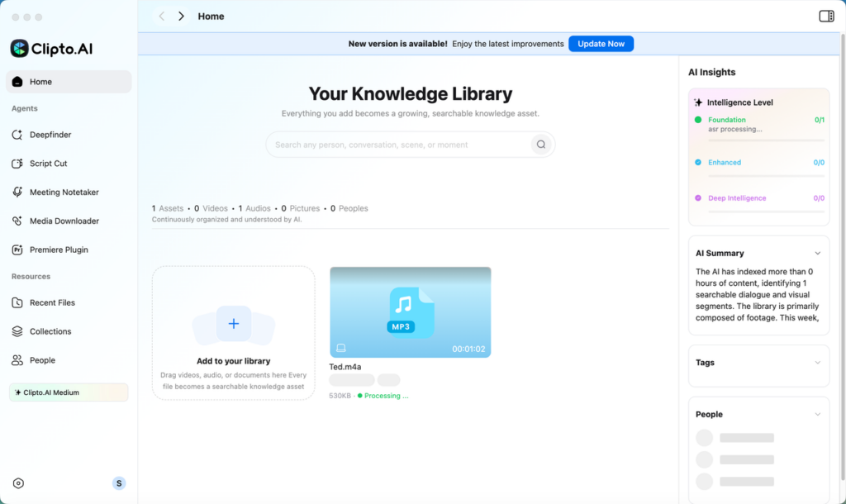Viewport: 846px width, 504px height.
Task: Select the Home tab at the top
Action: click(x=211, y=16)
